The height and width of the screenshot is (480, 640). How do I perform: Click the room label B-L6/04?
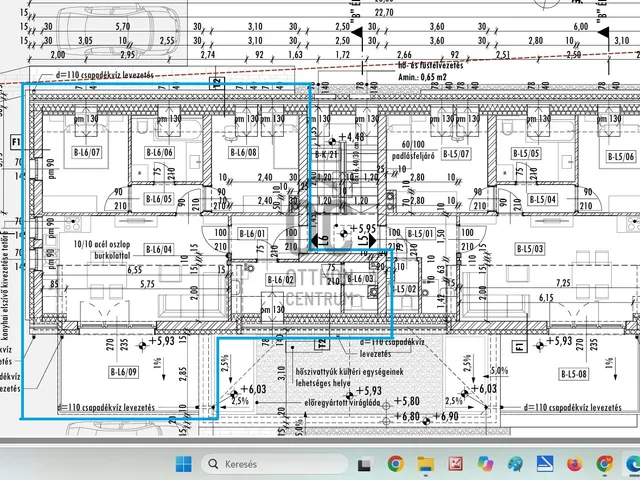click(159, 249)
